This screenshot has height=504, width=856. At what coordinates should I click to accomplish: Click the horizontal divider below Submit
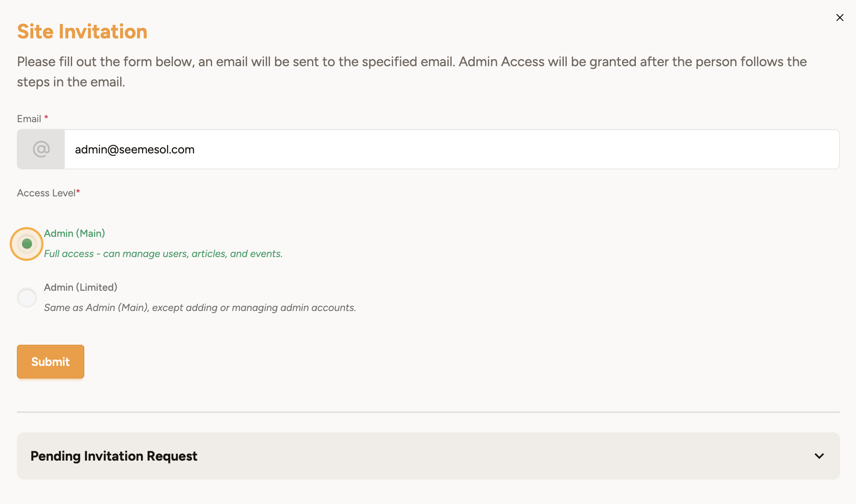point(428,412)
